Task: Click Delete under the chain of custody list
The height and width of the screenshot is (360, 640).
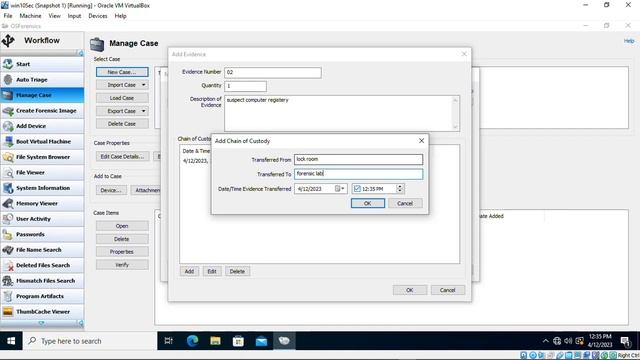Action: point(237,271)
